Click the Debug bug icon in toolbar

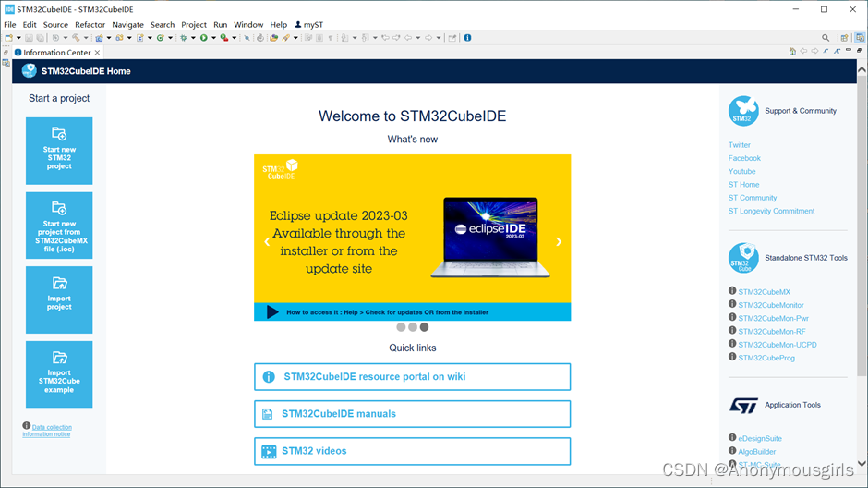click(x=183, y=38)
